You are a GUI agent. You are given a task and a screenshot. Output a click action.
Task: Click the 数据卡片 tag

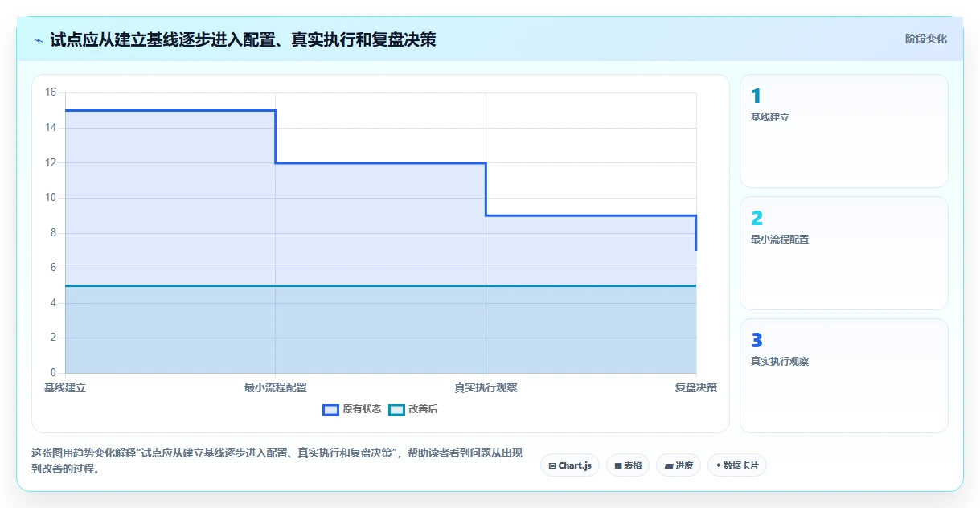[x=737, y=465]
